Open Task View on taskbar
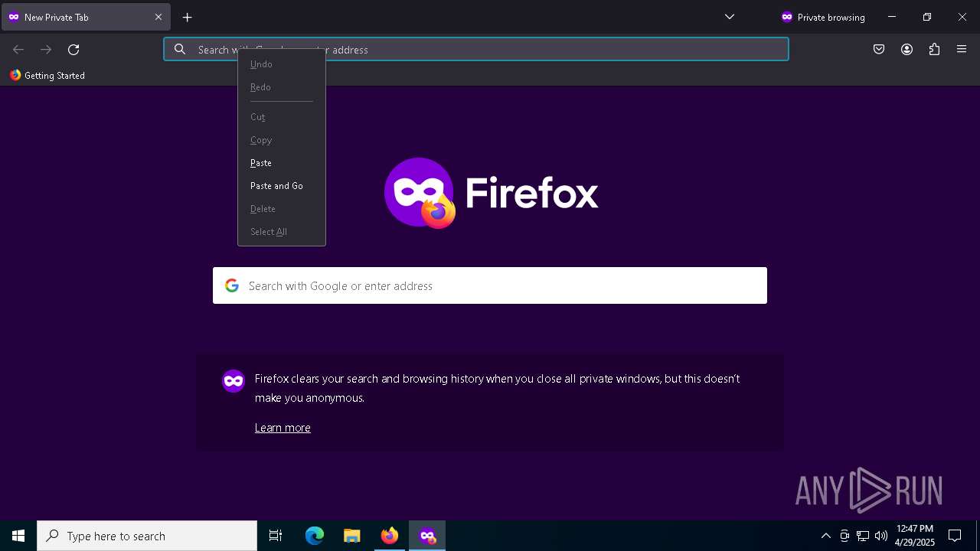This screenshot has width=980, height=551. coord(276,536)
